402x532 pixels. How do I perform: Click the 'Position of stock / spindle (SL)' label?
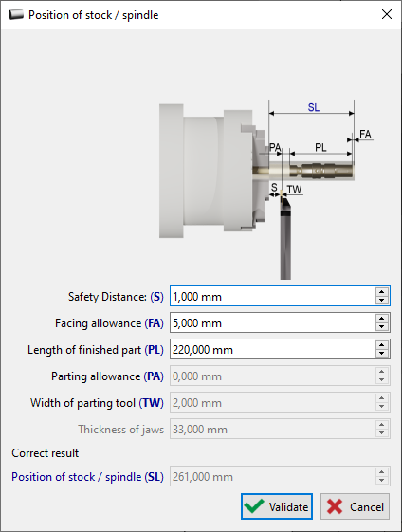pos(87,477)
